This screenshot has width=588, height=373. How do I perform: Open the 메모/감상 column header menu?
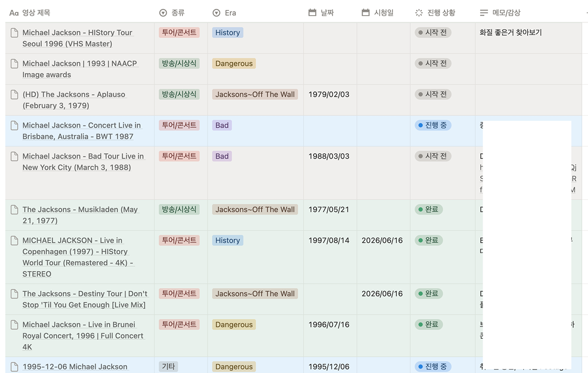pos(528,13)
